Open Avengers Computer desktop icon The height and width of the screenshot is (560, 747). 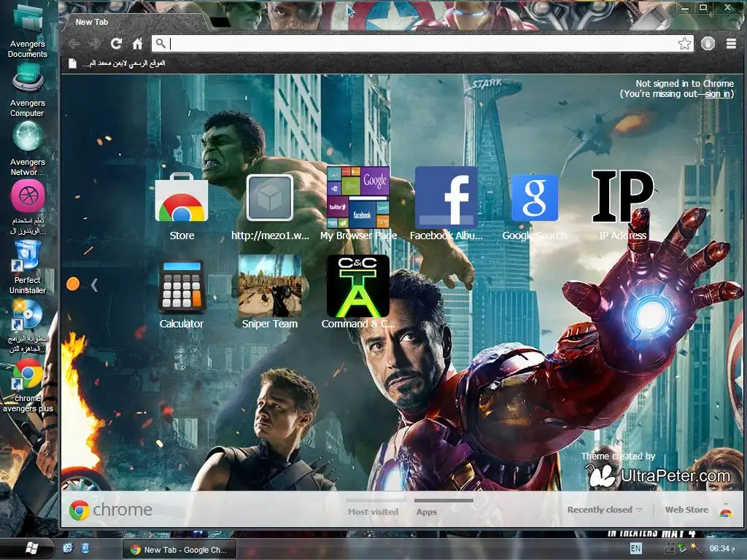[x=27, y=90]
